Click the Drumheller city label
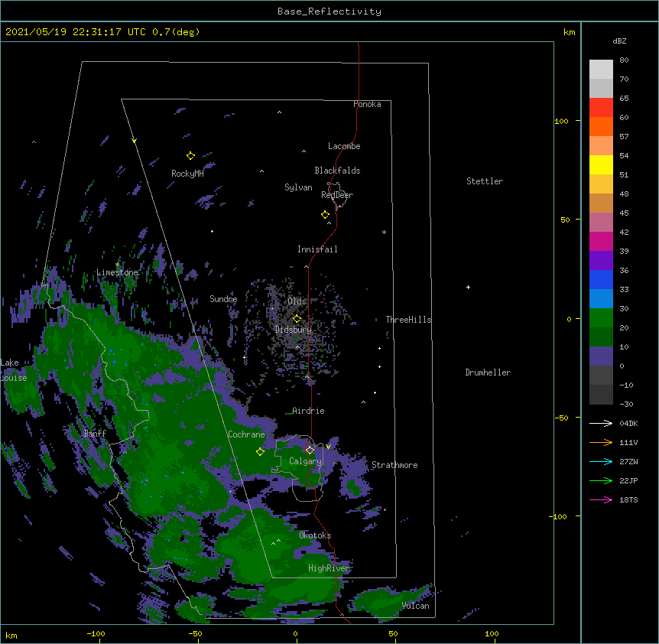 click(488, 372)
